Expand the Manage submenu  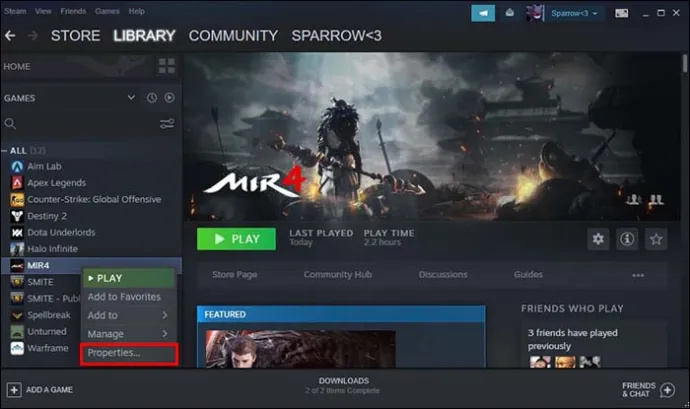pyautogui.click(x=165, y=334)
